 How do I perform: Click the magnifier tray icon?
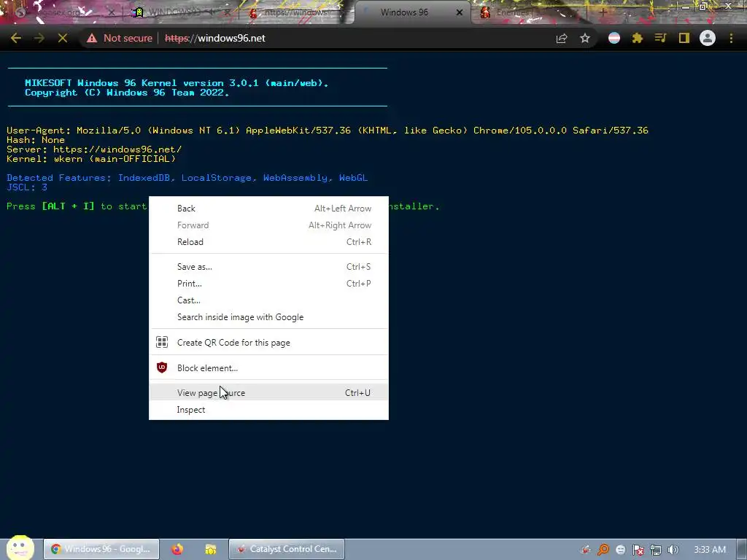[x=603, y=550]
